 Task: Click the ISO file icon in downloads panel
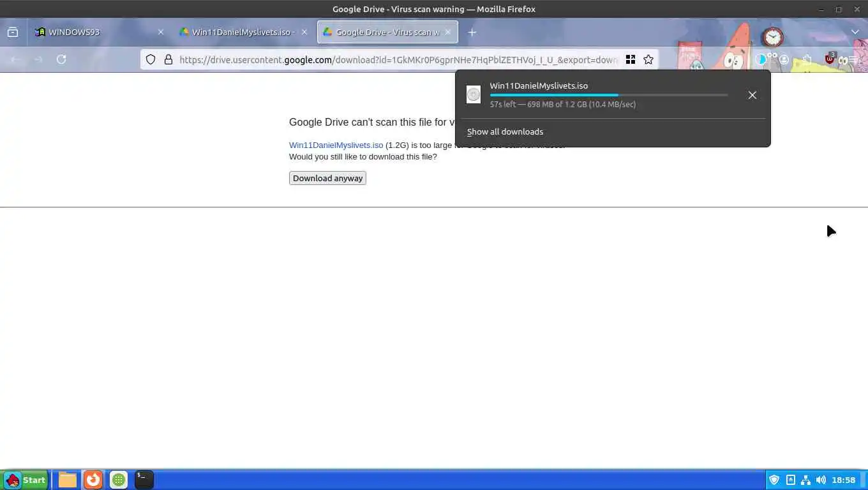click(474, 94)
